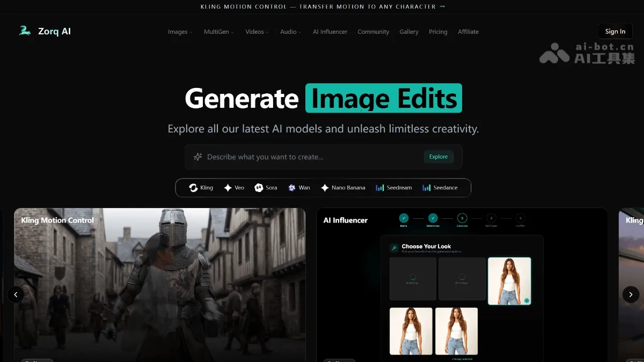Select the Nano Banana model chip
Screen dimensions: 644x362
click(343, 188)
